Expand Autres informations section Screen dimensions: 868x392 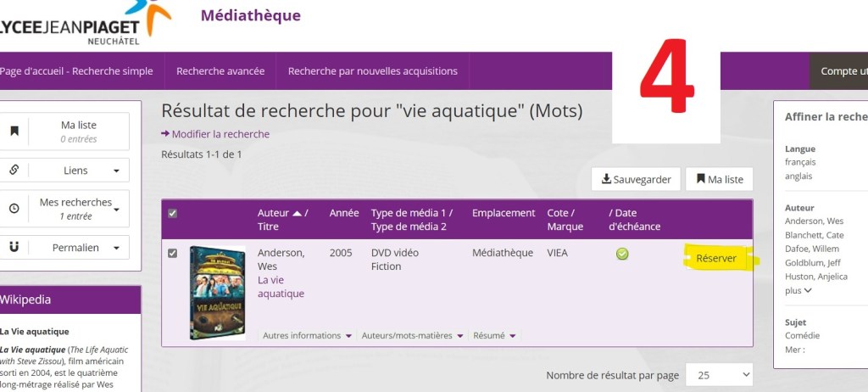tap(307, 335)
